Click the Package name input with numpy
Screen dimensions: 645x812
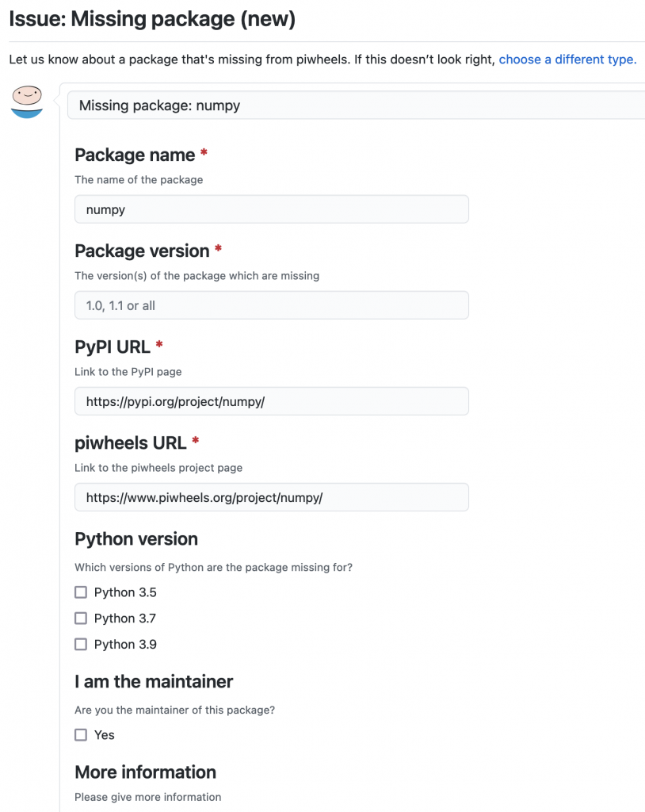tap(272, 209)
